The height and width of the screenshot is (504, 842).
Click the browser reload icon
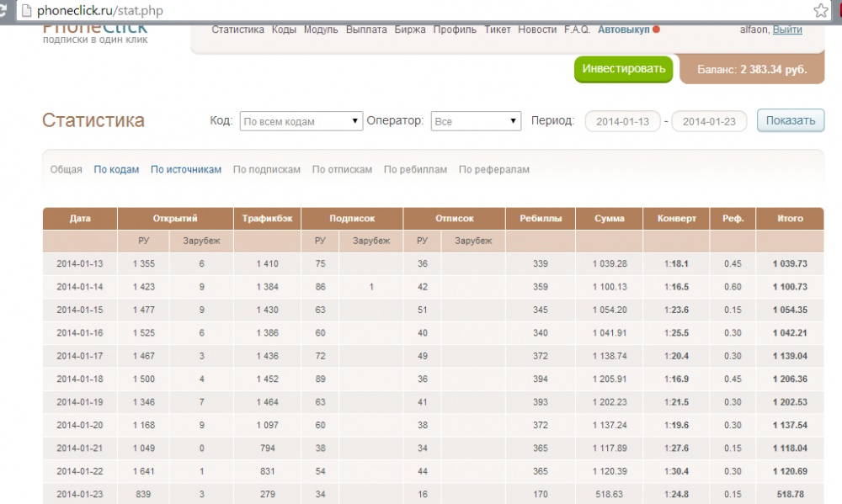pyautogui.click(x=3, y=9)
